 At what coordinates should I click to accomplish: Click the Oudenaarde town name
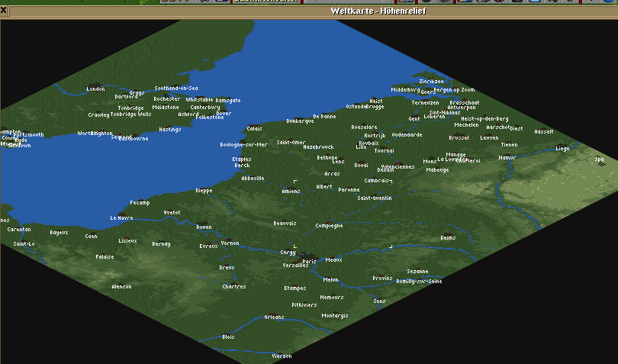407,135
